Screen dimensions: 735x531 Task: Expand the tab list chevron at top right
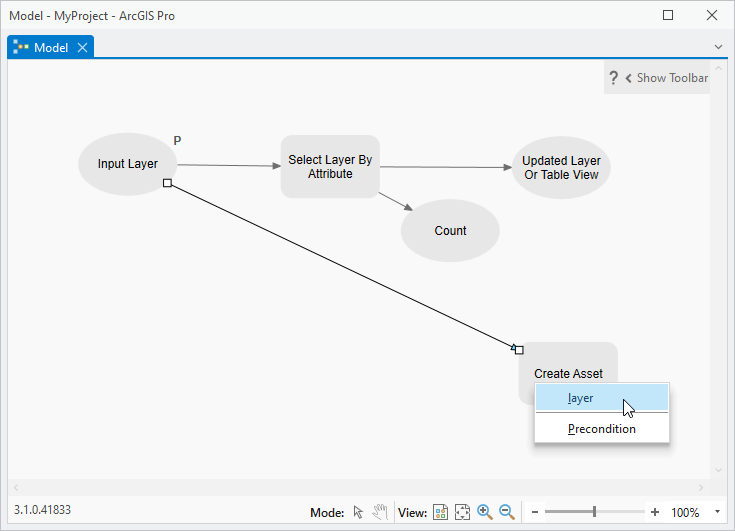[718, 47]
